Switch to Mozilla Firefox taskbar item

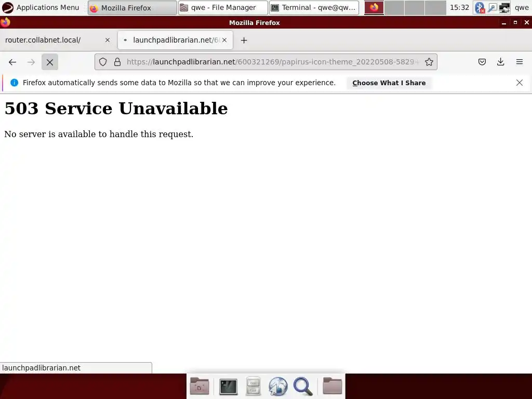click(132, 7)
